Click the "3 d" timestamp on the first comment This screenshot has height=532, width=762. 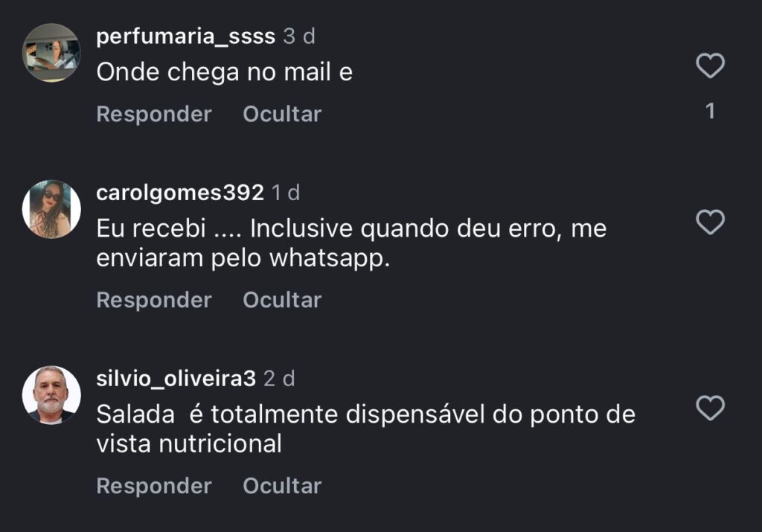299,36
